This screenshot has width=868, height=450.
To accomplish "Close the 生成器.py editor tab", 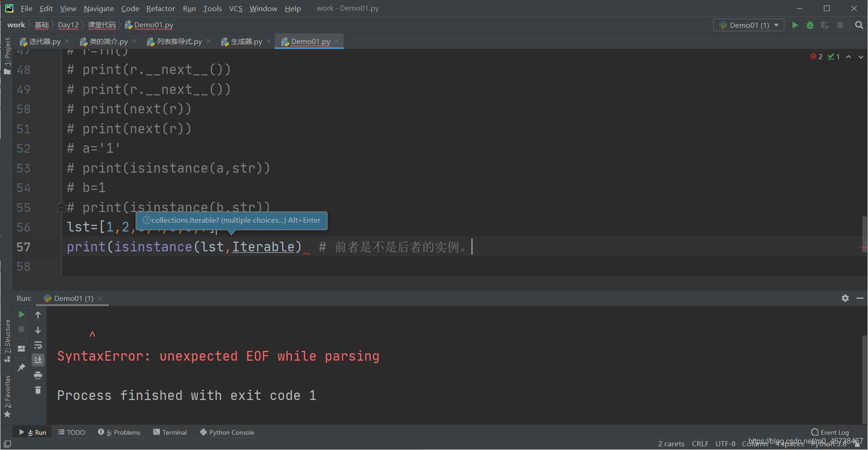I will (269, 41).
